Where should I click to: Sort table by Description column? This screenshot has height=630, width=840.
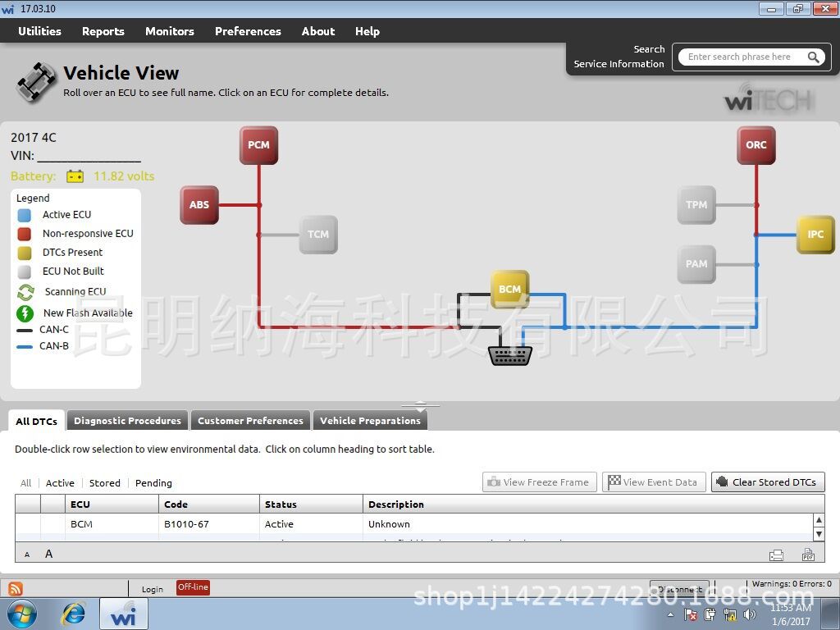click(x=594, y=504)
